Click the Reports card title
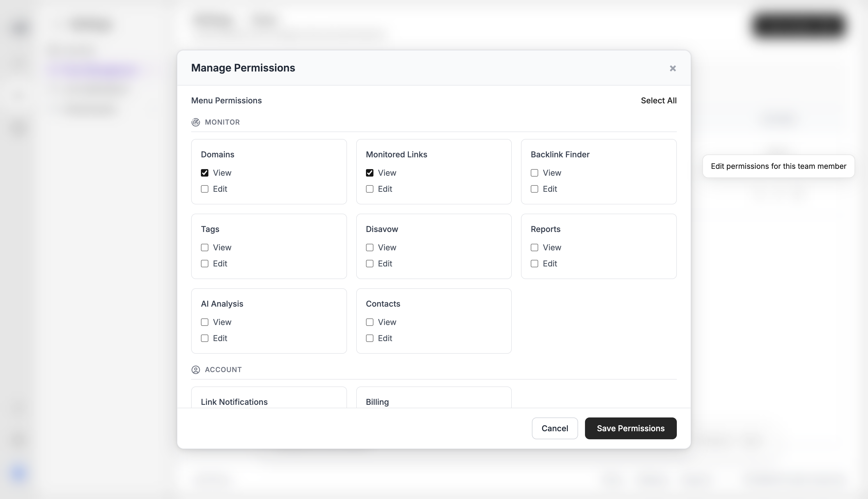The image size is (868, 499). coord(545,229)
